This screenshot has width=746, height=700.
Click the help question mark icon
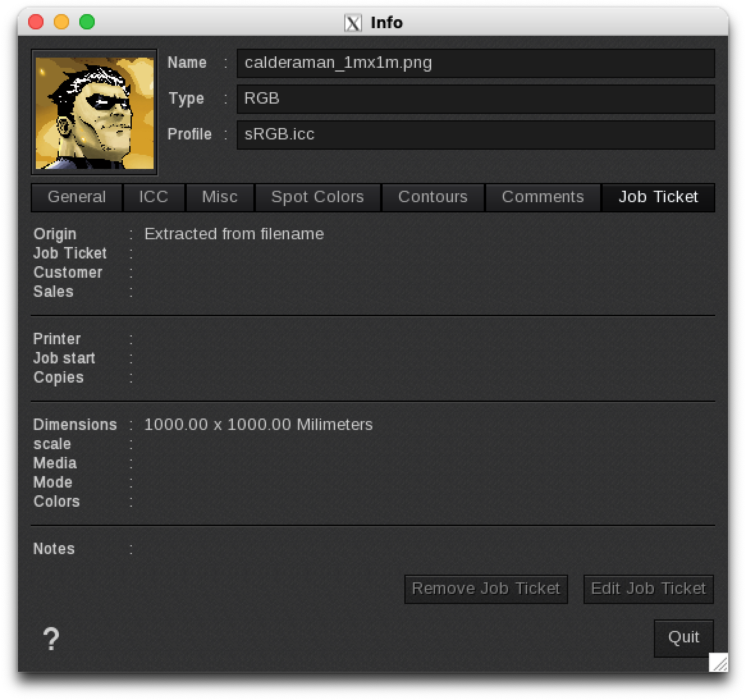point(51,639)
